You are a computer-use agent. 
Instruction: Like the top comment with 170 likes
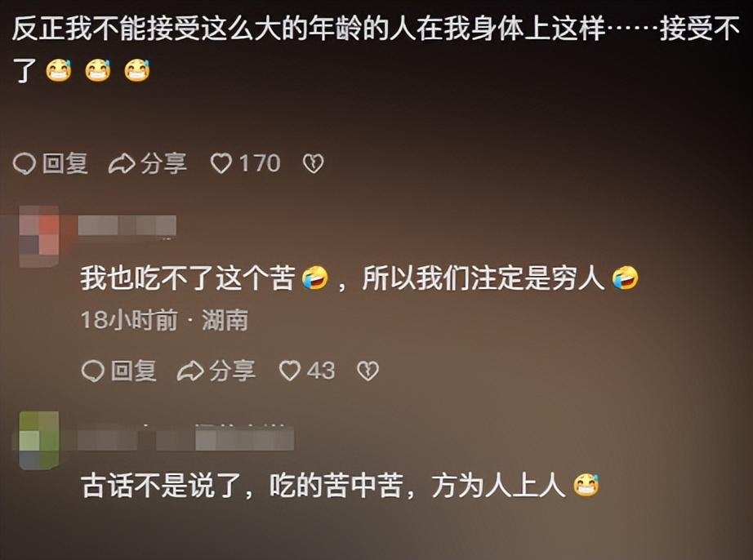click(x=221, y=163)
